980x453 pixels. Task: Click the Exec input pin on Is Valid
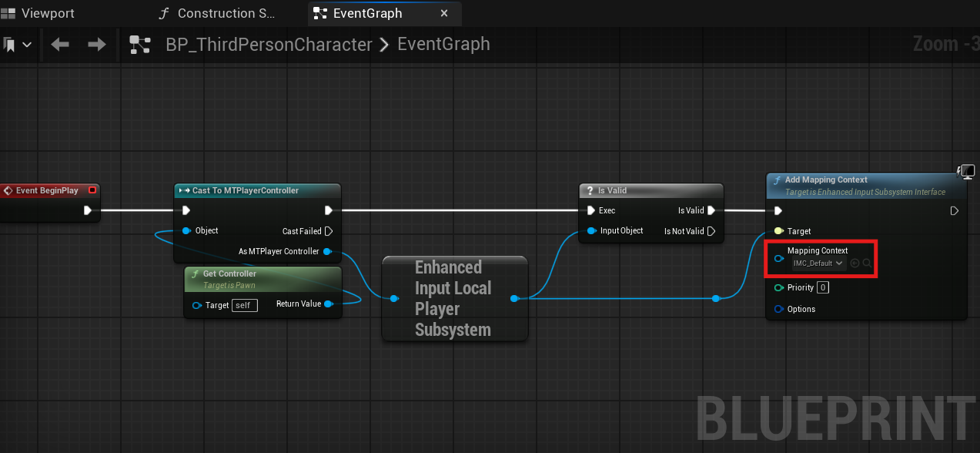pyautogui.click(x=591, y=210)
